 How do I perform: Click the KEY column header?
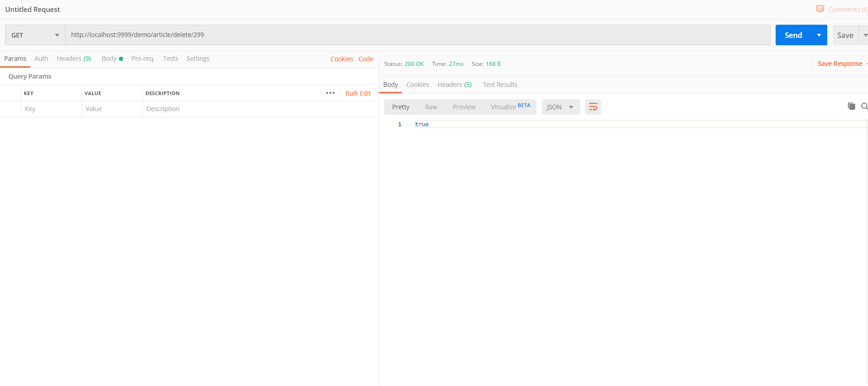pos(28,93)
